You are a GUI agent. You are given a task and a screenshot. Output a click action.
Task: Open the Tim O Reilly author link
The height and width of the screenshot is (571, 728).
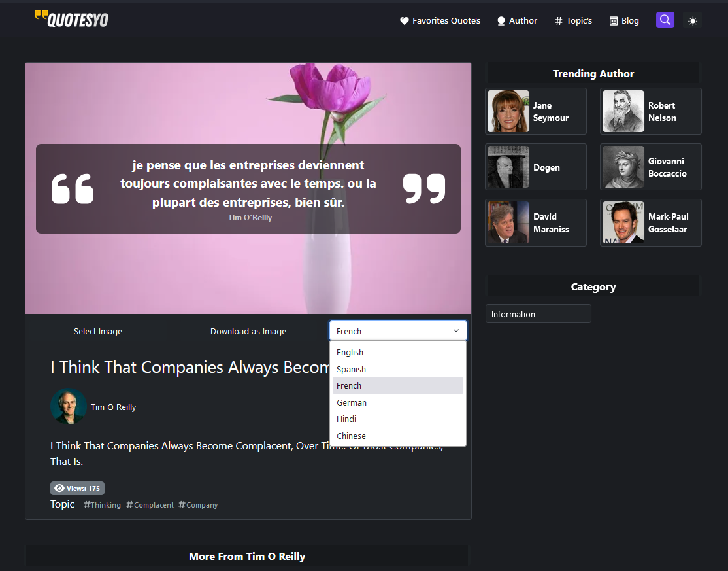[x=113, y=407]
